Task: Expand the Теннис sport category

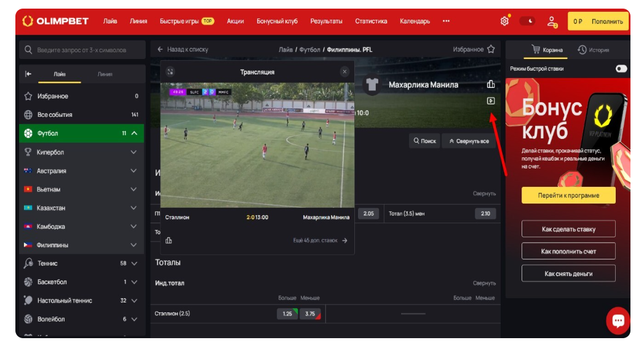Action: (133, 263)
